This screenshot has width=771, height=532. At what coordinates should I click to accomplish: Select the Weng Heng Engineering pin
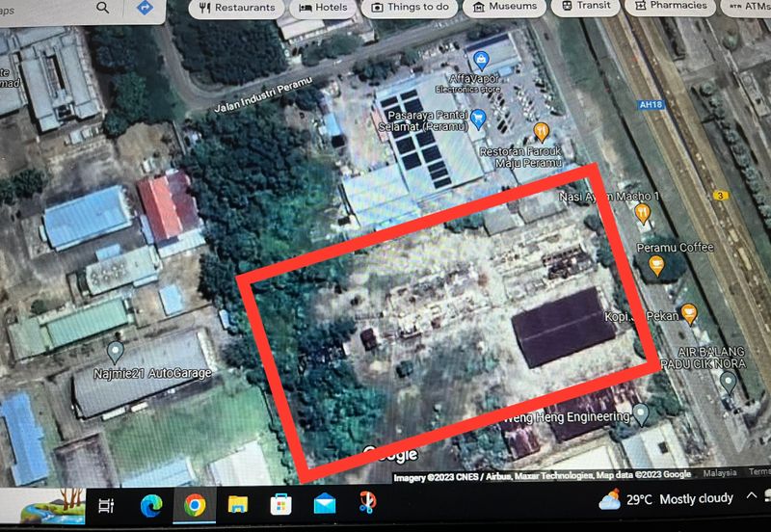pos(641,414)
